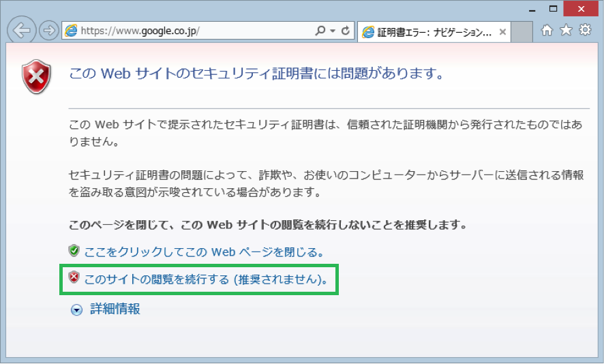Refresh the page with the reload icon
The height and width of the screenshot is (364, 604).
346,31
